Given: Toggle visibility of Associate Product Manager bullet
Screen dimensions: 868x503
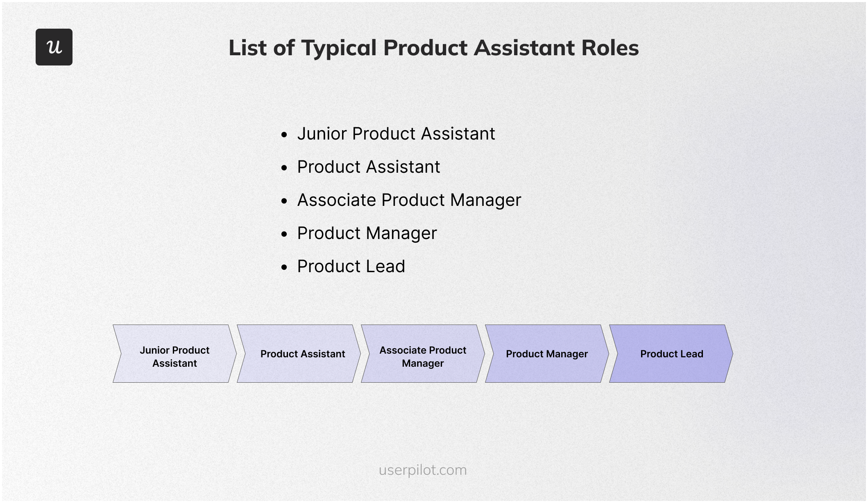Looking at the screenshot, I should tap(281, 199).
